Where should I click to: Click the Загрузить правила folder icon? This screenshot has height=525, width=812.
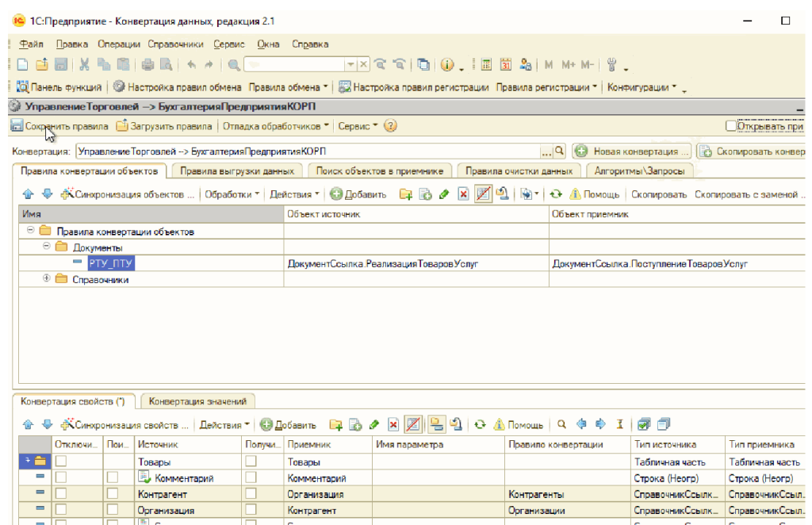tap(121, 126)
